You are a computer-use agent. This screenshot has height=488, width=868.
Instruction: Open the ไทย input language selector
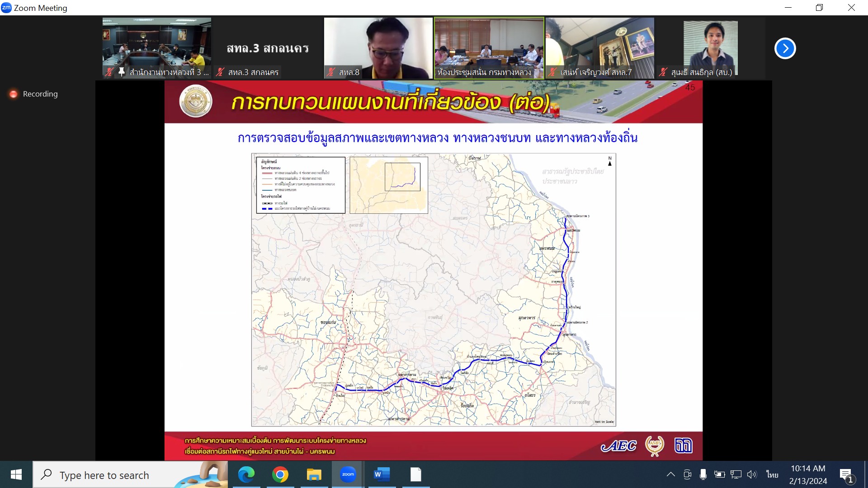[772, 474]
